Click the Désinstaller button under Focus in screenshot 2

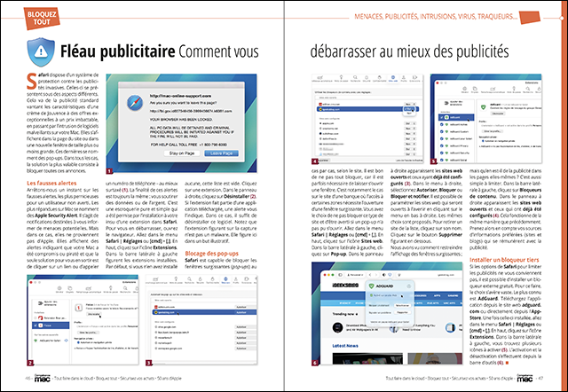[93, 314]
